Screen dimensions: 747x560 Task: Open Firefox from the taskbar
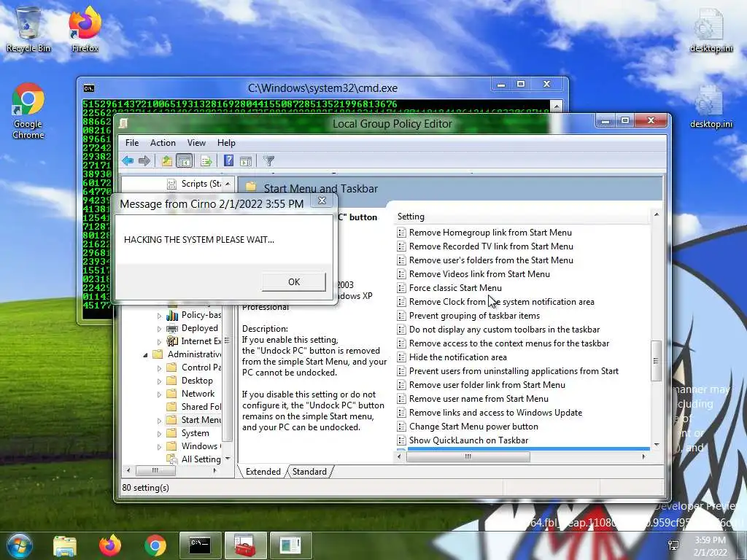pyautogui.click(x=110, y=545)
